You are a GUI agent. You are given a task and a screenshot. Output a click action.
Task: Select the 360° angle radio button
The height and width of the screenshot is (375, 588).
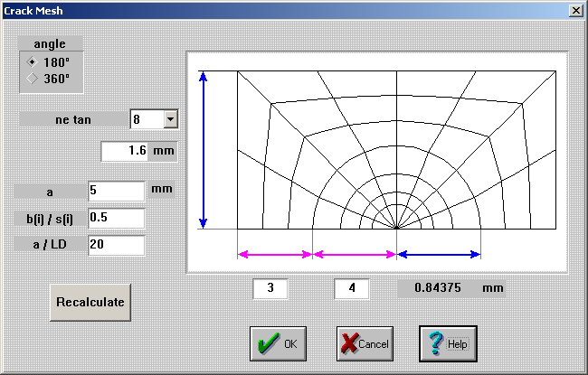click(x=33, y=79)
